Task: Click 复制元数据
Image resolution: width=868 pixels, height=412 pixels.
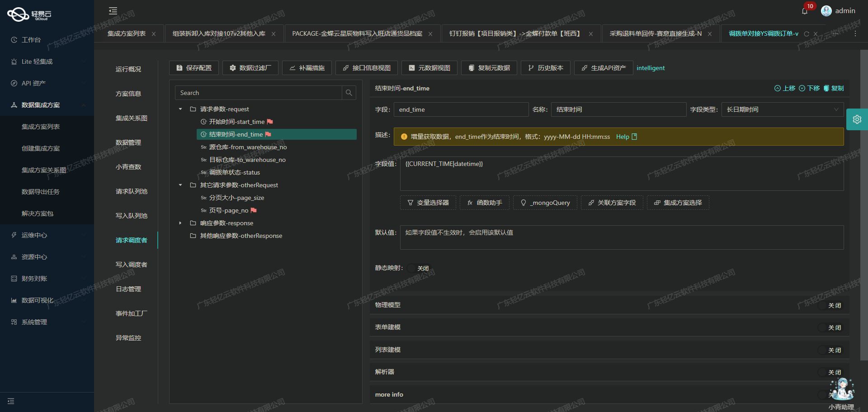Action: [489, 68]
